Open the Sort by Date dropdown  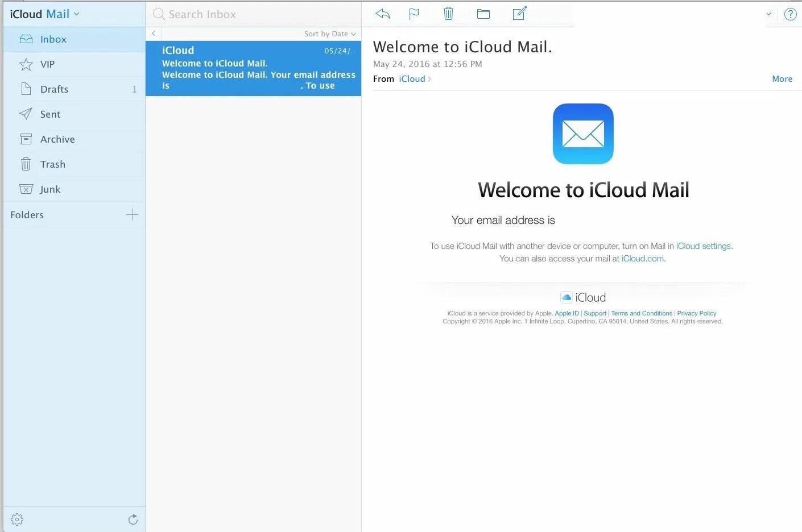(x=330, y=34)
